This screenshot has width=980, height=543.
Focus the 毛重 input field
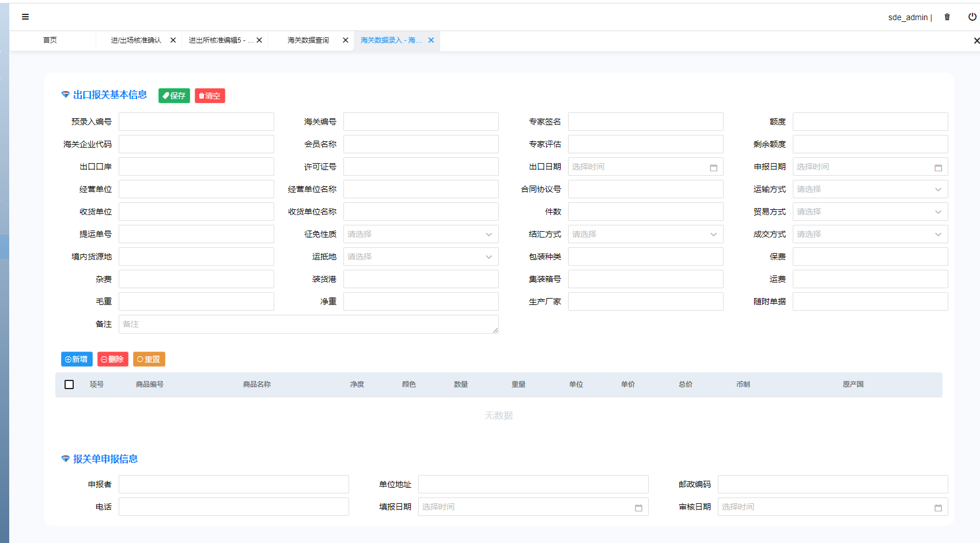196,301
